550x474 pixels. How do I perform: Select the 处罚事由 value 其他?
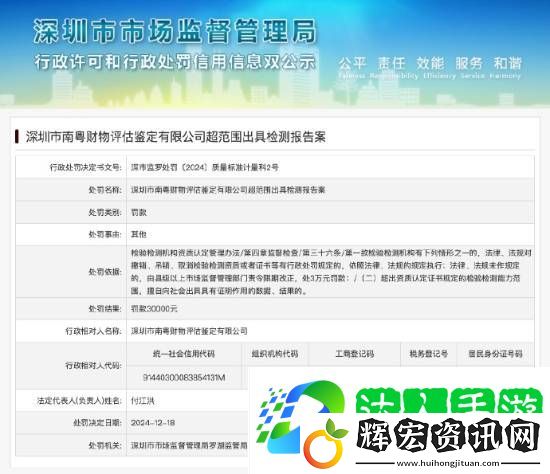[139, 234]
